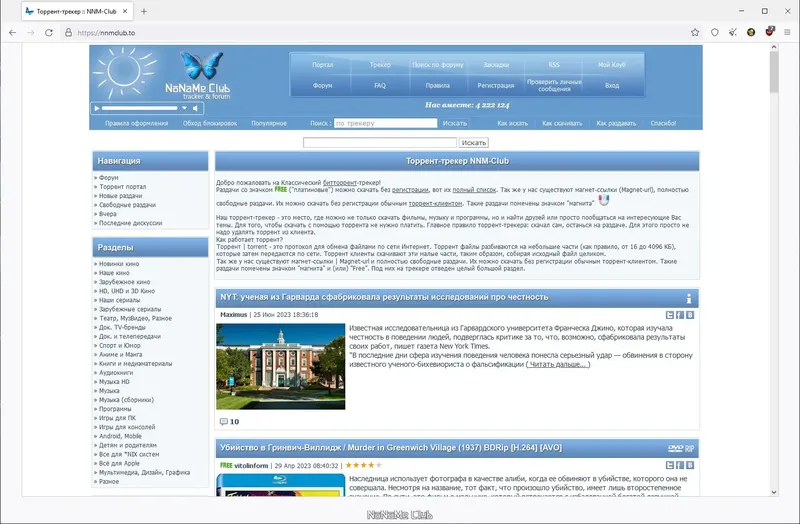Image resolution: width=800 pixels, height=524 pixels.
Task: Open the Трекер menu item
Action: [380, 65]
